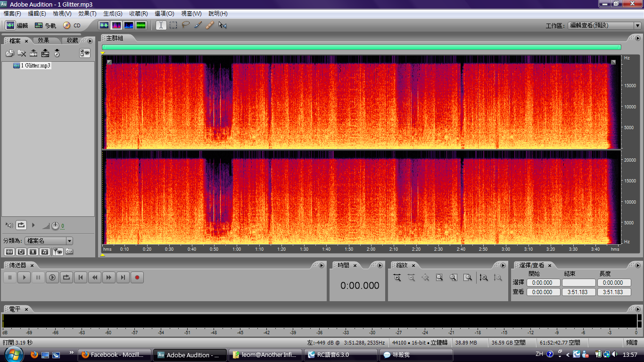Viewport: 644px width, 362px height.
Task: Select the Scrubbing tool
Action: pyautogui.click(x=223, y=25)
